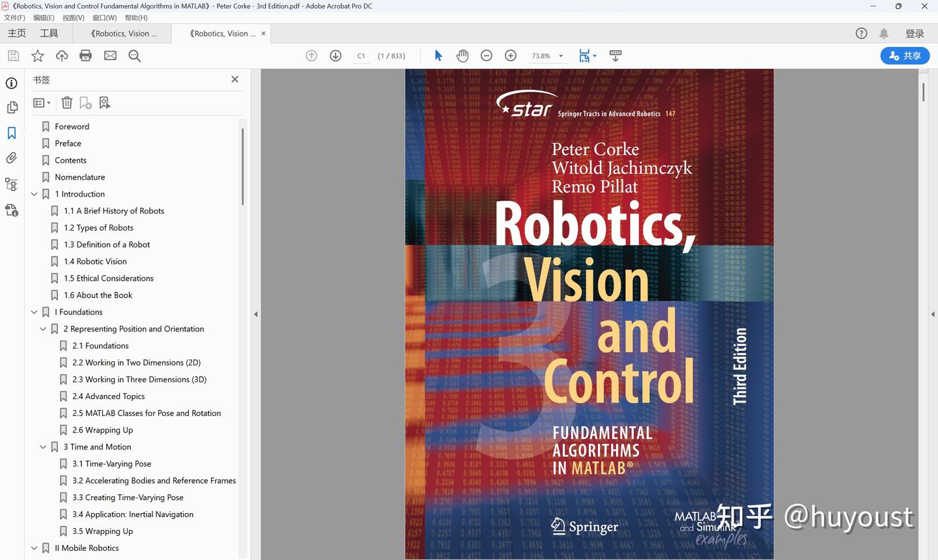This screenshot has width=938, height=560.
Task: Zoom in using the plus icon
Action: (x=511, y=56)
